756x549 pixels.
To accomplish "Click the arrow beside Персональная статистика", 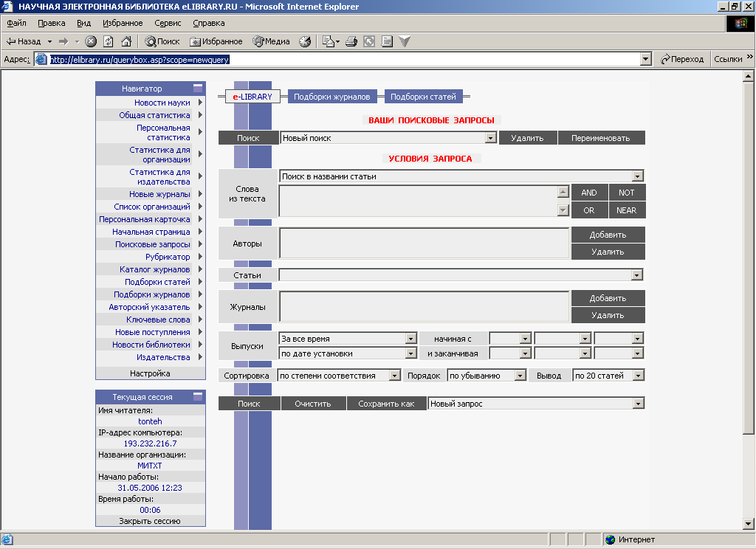I will point(200,132).
